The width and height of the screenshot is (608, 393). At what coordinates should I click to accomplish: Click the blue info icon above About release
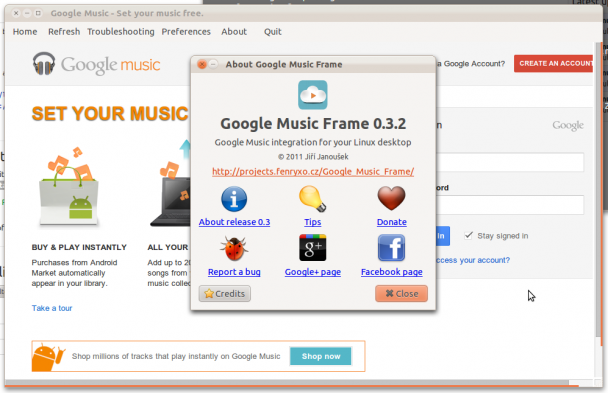[x=234, y=199]
